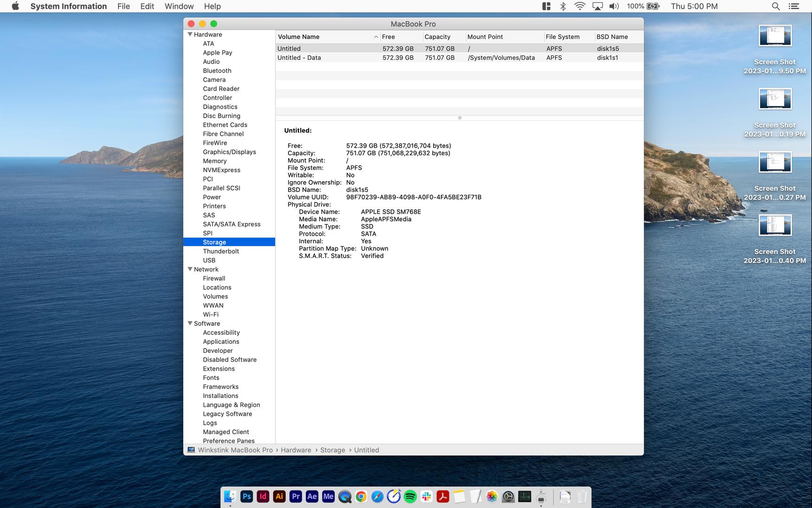Screen dimensions: 812x508
Task: Click Winkstink MacBook Pro in path bar
Action: click(x=235, y=450)
